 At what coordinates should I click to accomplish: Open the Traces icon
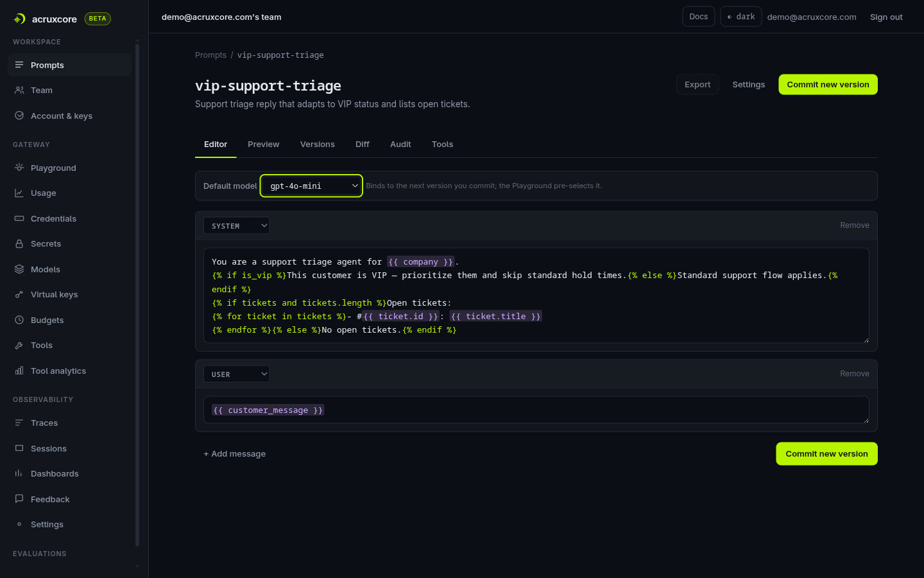tap(19, 423)
